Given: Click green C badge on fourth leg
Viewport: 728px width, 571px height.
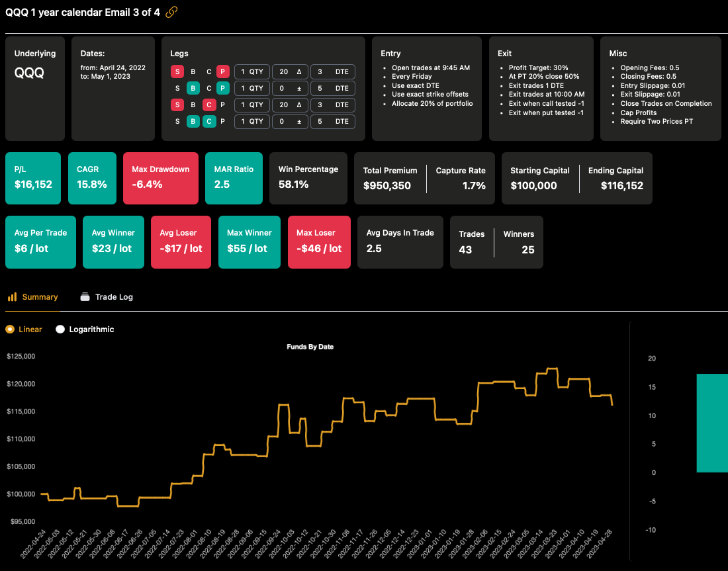Looking at the screenshot, I should 208,121.
